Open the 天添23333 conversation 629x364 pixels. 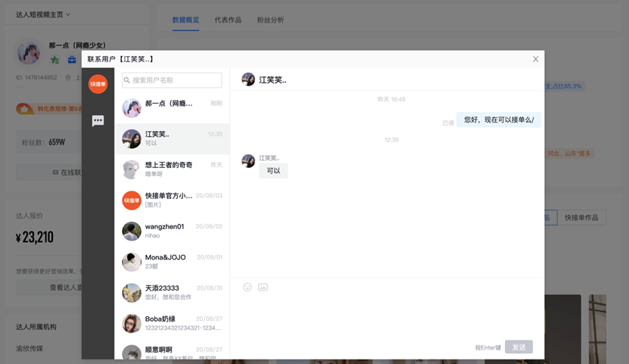(173, 292)
